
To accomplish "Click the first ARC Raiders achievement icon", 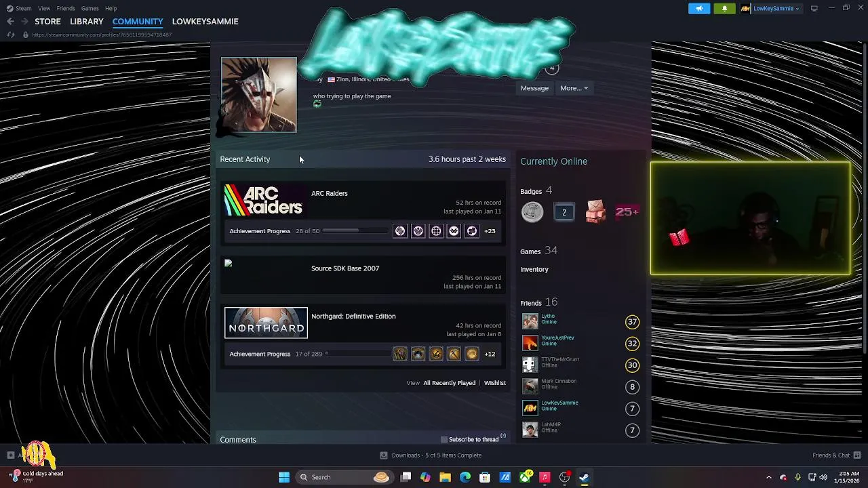I will click(400, 231).
